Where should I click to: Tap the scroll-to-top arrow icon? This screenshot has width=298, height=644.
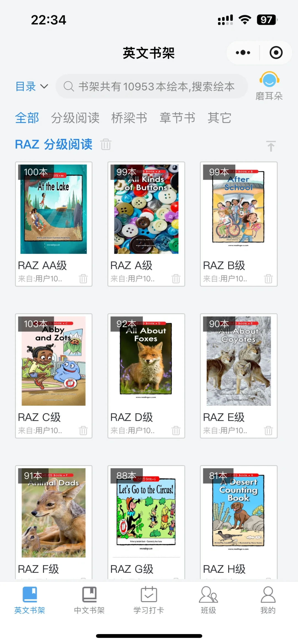271,146
